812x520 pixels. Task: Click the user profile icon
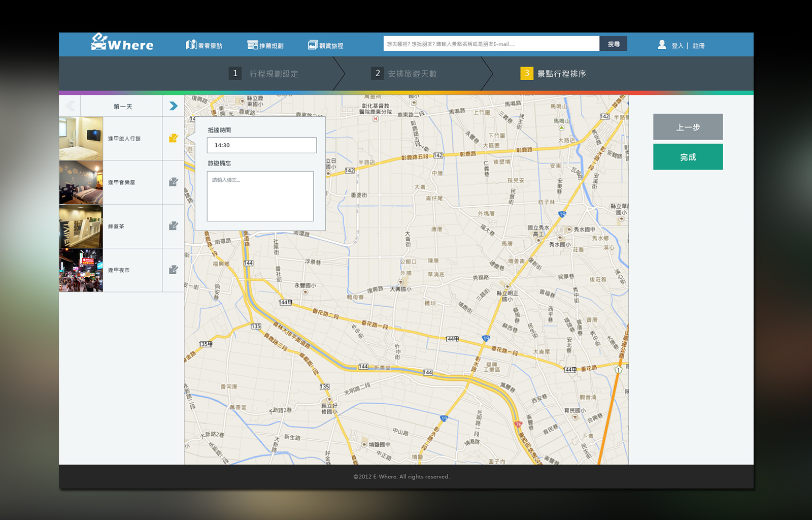pyautogui.click(x=662, y=45)
